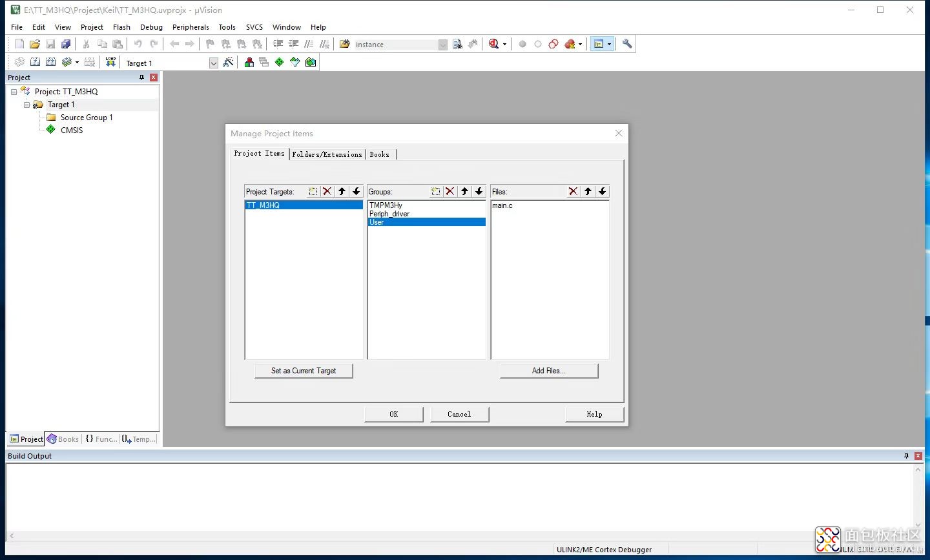Click the Manage Project Items toolbar icon
This screenshot has width=930, height=560.
point(249,62)
